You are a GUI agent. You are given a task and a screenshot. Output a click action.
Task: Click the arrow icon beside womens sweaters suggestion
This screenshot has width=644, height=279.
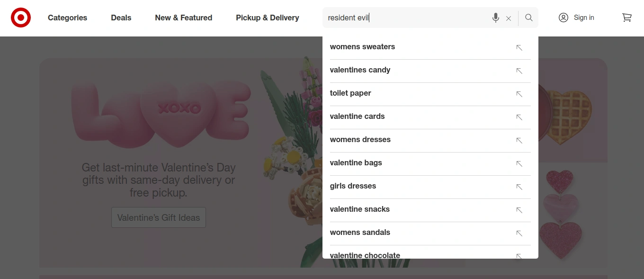click(x=519, y=48)
